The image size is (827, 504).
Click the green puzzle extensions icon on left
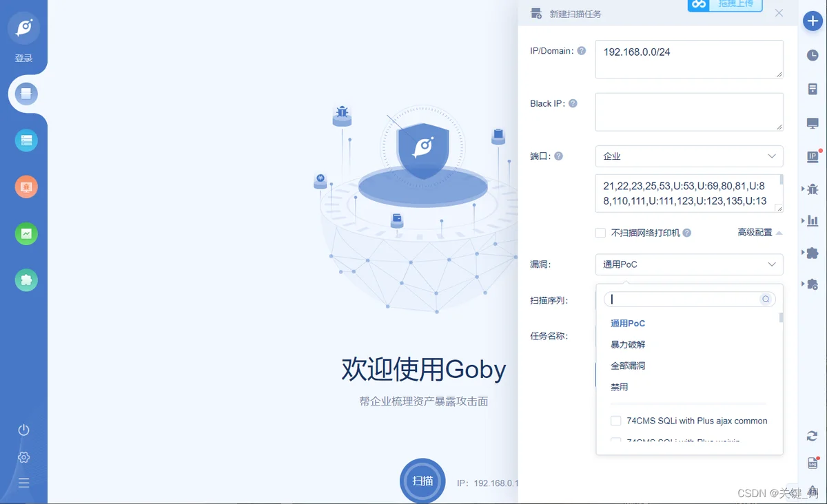click(x=26, y=280)
